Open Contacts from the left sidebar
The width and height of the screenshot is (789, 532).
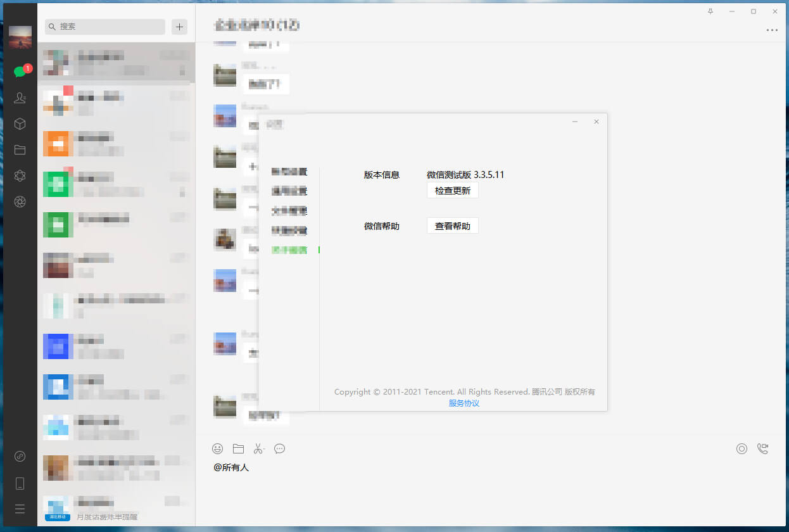click(20, 98)
